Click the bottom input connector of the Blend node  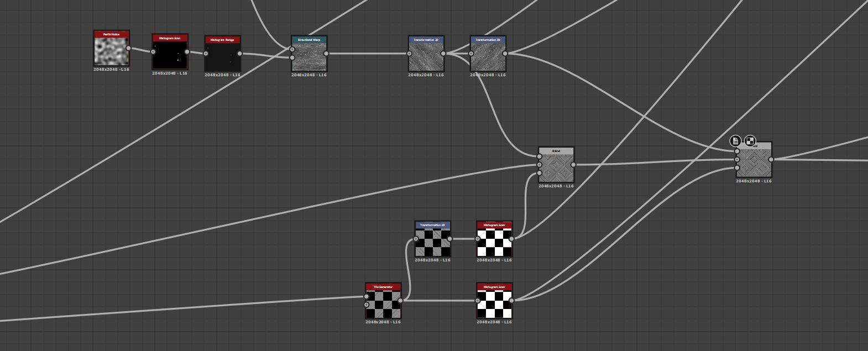click(540, 173)
